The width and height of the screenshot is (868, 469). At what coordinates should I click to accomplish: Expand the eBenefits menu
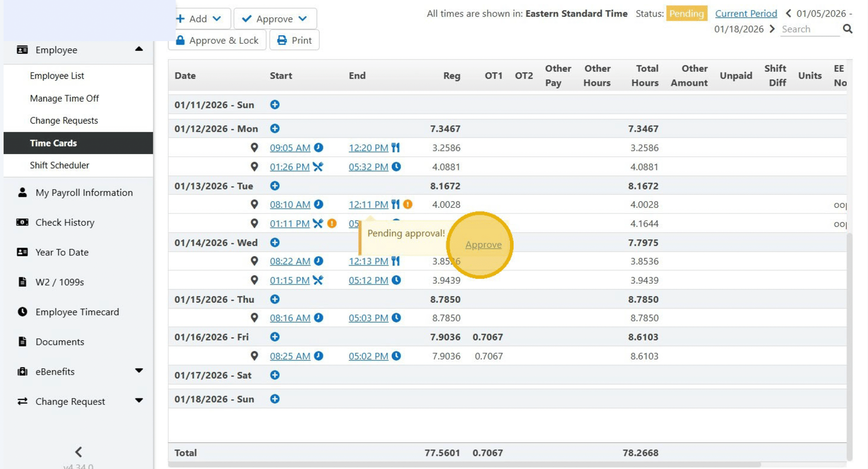click(139, 371)
